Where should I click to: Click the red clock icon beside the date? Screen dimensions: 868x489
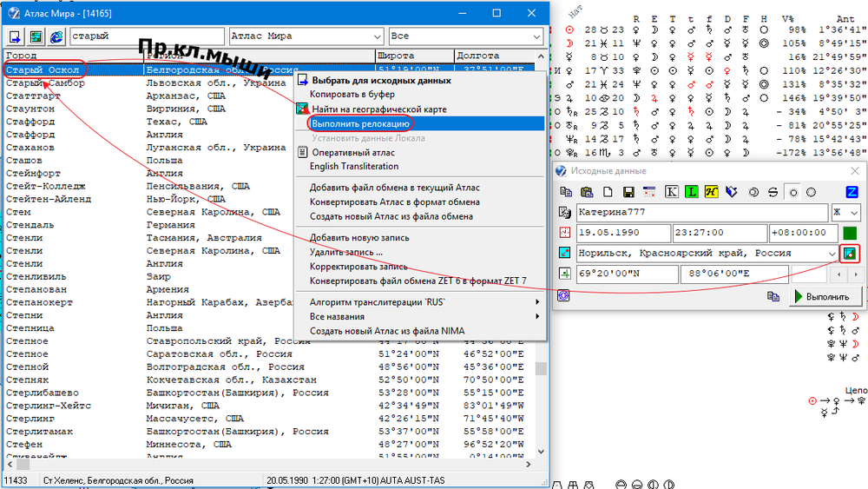[x=565, y=233]
